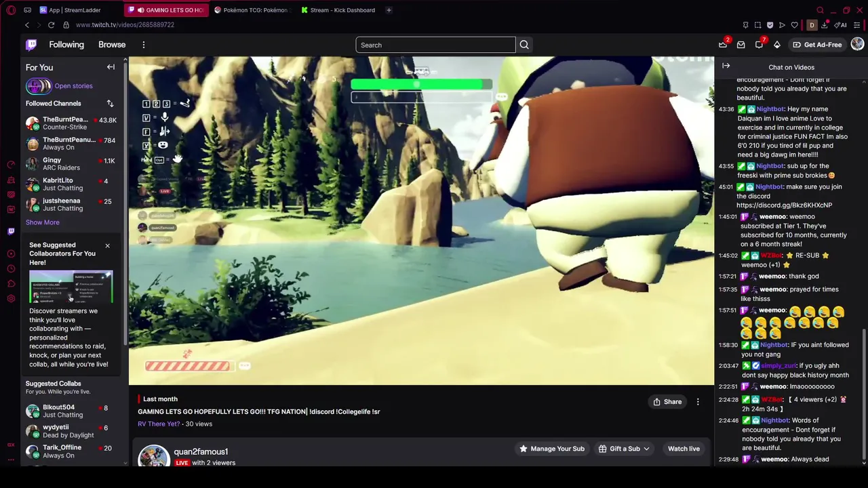This screenshot has height=488, width=868.
Task: Click Manage Your Sub button
Action: coord(551,449)
